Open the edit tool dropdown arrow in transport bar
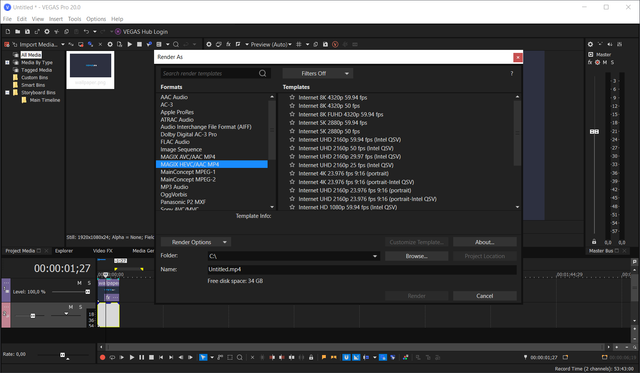Viewport: 640px width, 373px height. coord(211,357)
